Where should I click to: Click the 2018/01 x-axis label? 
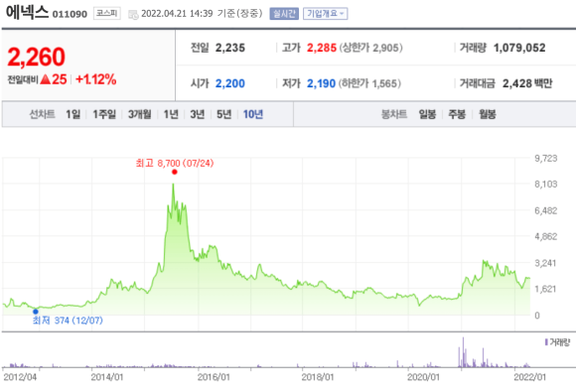(318, 377)
